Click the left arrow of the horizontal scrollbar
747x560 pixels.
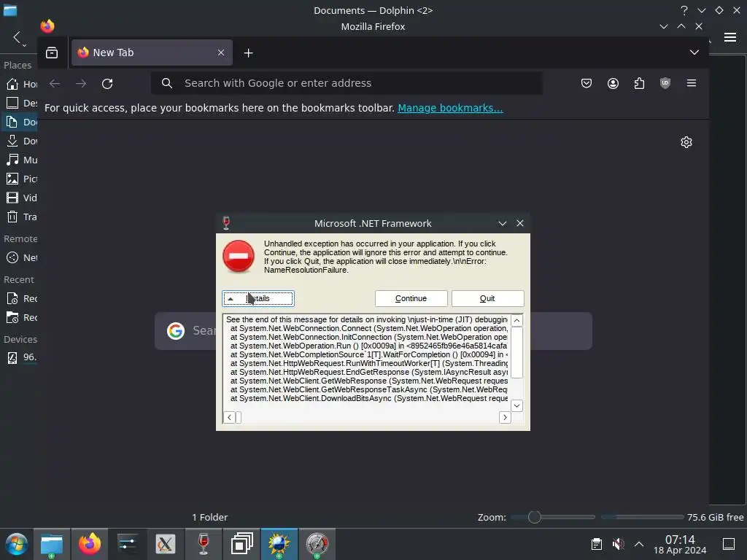(229, 417)
